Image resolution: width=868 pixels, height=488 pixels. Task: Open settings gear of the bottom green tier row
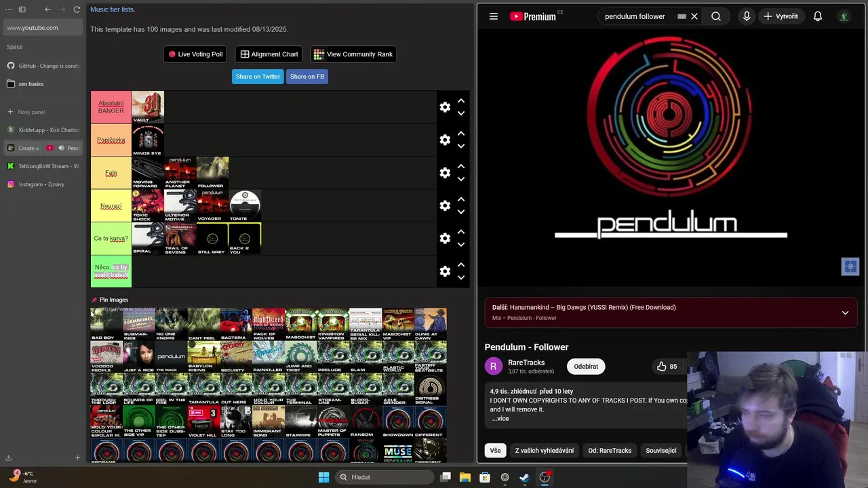click(445, 271)
